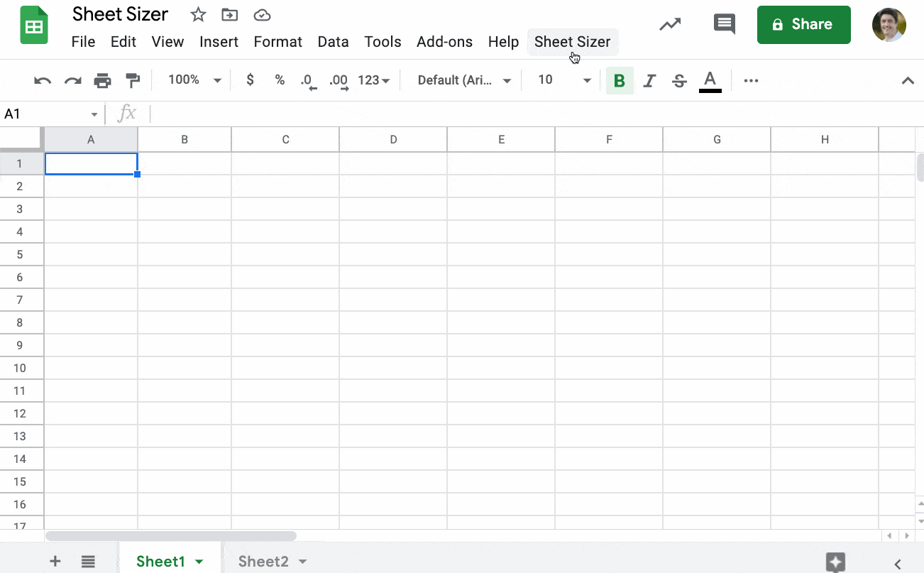Open the Print icon
The height and width of the screenshot is (573, 924).
click(102, 80)
